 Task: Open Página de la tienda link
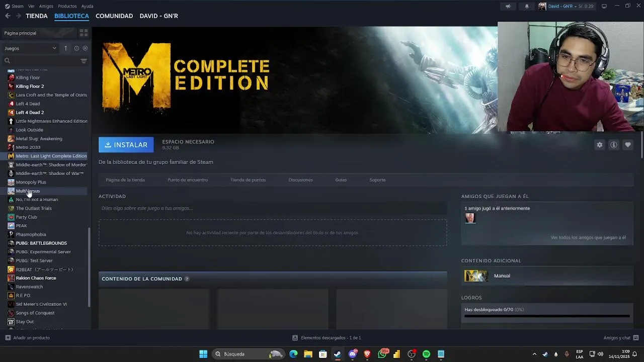(x=125, y=180)
